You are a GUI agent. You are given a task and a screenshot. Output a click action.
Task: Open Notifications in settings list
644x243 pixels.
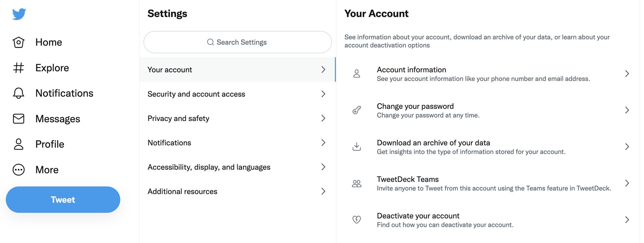click(169, 143)
